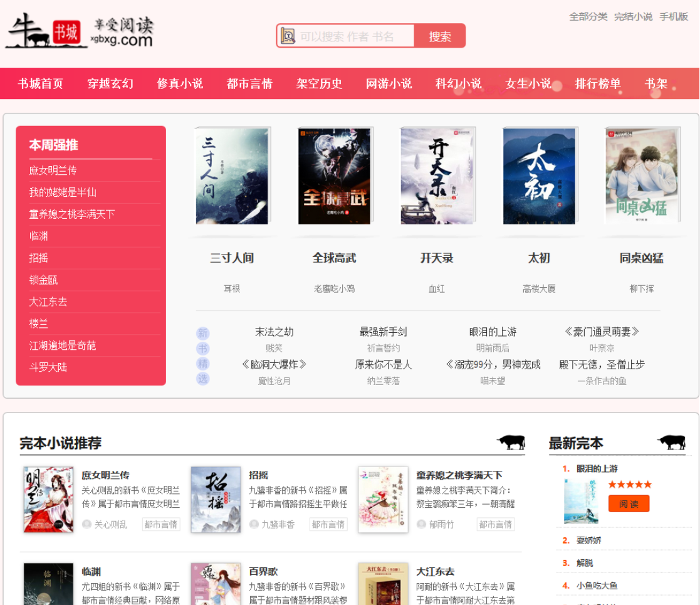Open the 修真小说 category
The width and height of the screenshot is (700, 605).
179,83
